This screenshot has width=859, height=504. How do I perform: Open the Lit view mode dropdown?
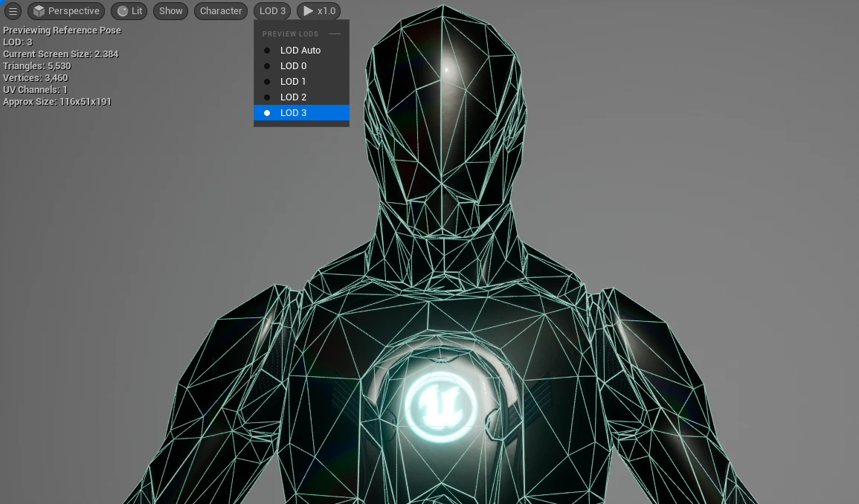(129, 11)
